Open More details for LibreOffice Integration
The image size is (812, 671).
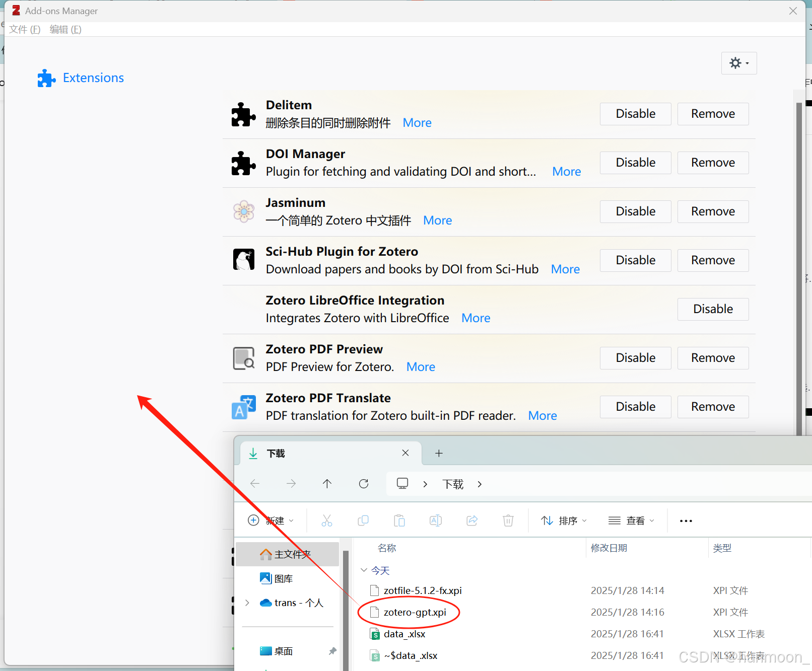476,318
